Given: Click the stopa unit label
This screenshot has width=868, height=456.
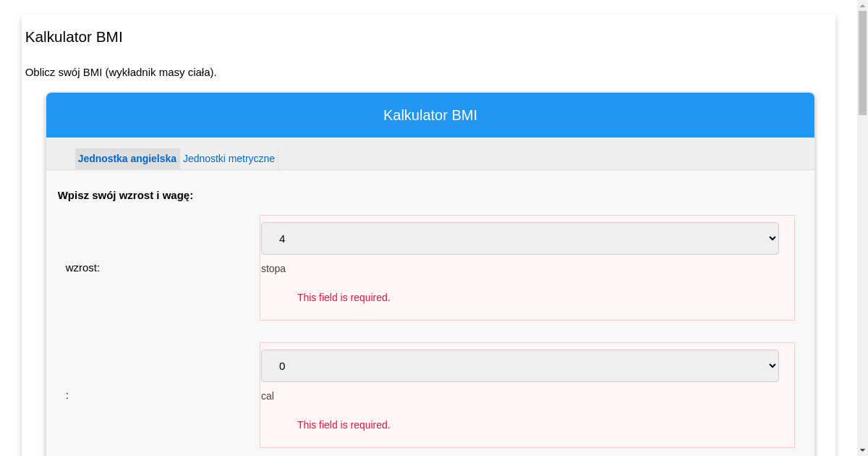Looking at the screenshot, I should [x=273, y=269].
